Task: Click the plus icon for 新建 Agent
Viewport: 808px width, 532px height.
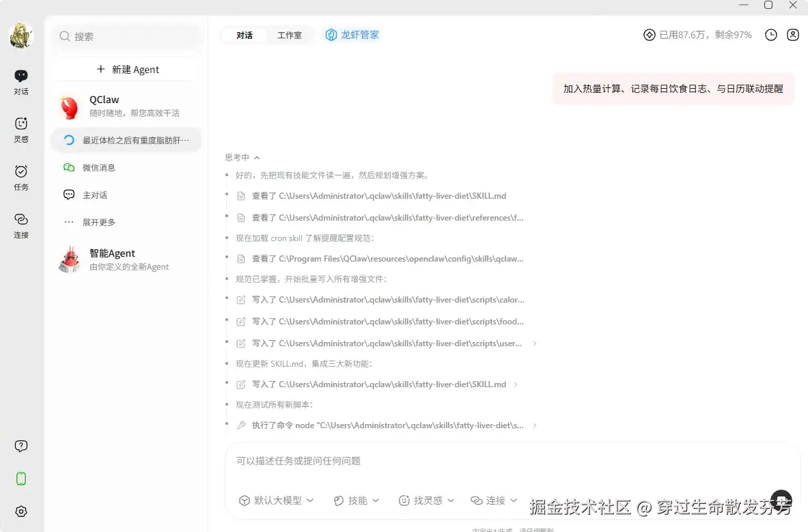Action: [100, 69]
